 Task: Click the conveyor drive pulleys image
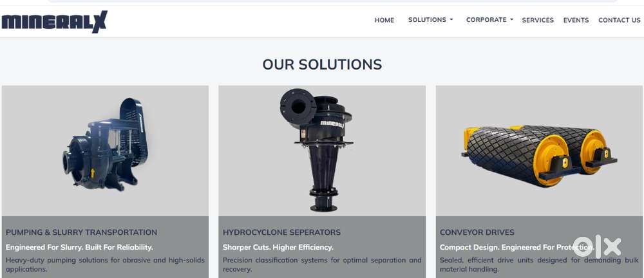539,155
